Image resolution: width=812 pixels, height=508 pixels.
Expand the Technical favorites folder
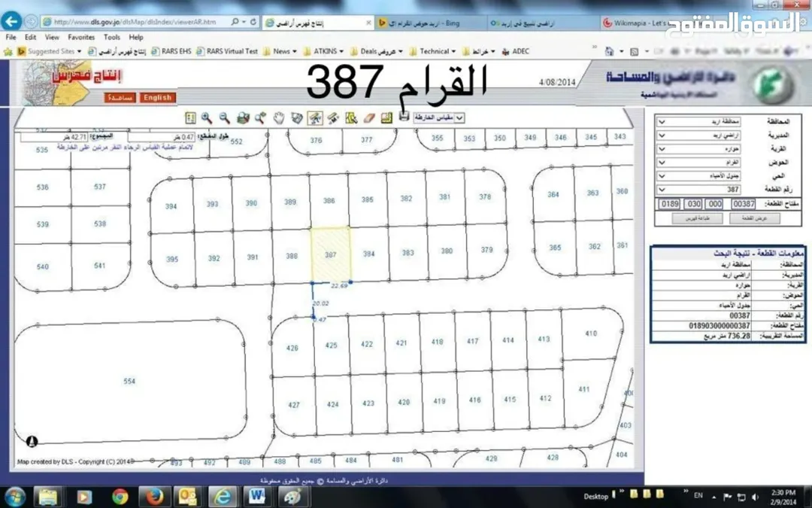click(x=432, y=51)
